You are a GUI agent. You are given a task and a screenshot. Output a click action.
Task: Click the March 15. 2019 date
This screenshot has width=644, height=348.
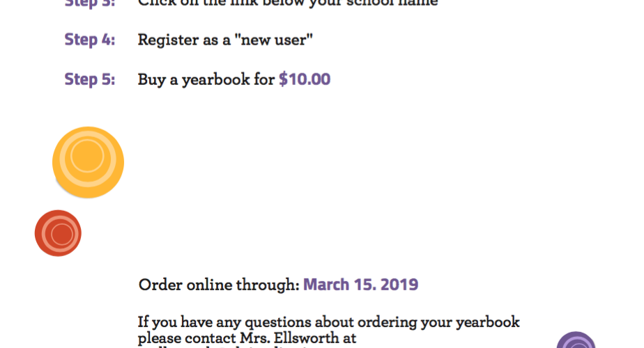click(x=360, y=285)
